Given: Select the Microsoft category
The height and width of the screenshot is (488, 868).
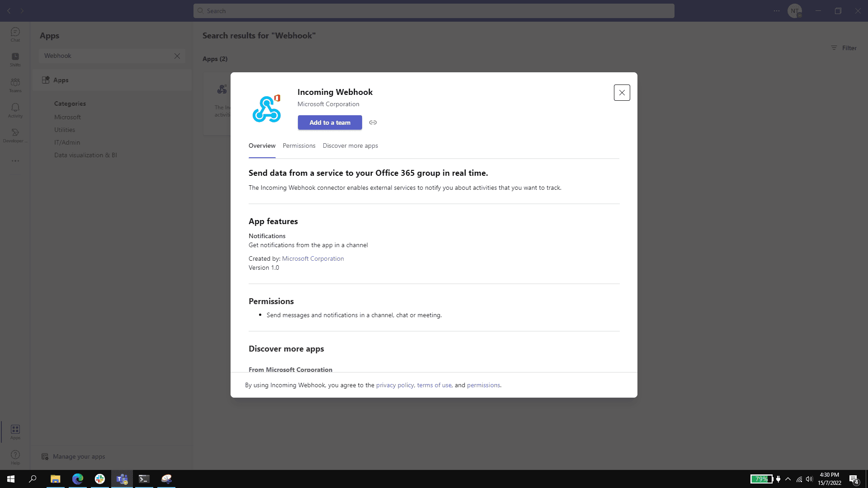Looking at the screenshot, I should point(67,117).
